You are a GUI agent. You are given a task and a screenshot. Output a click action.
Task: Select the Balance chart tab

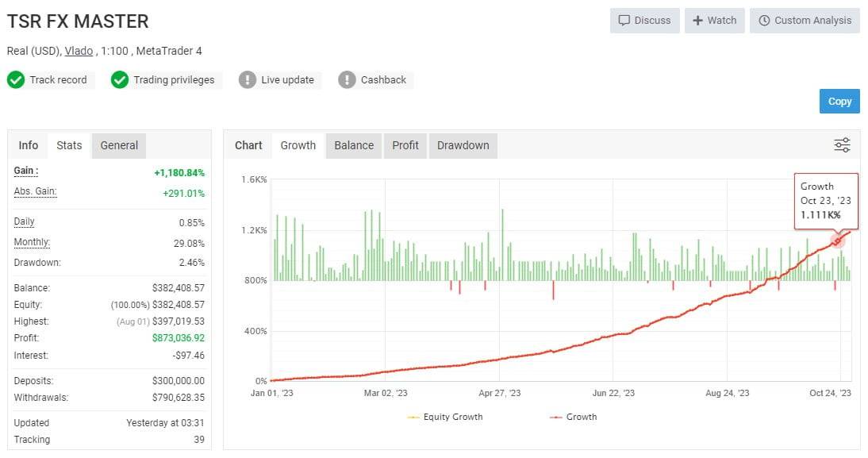click(354, 145)
